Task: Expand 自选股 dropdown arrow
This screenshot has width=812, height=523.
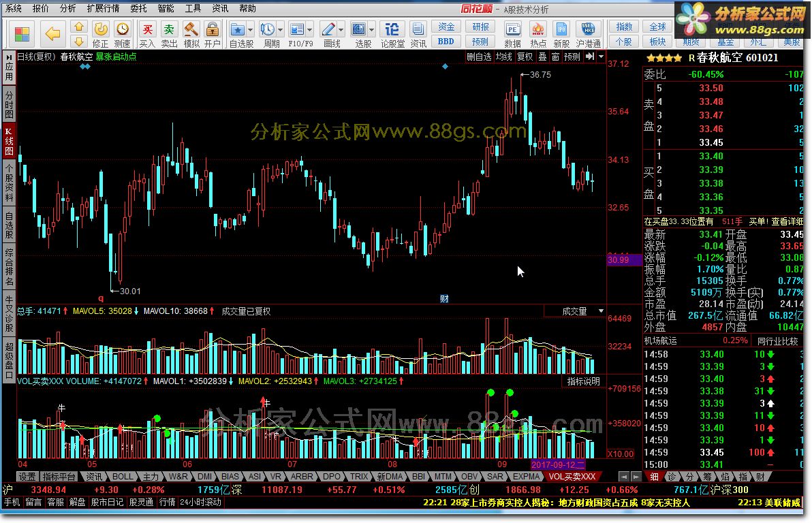Action: click(x=251, y=29)
